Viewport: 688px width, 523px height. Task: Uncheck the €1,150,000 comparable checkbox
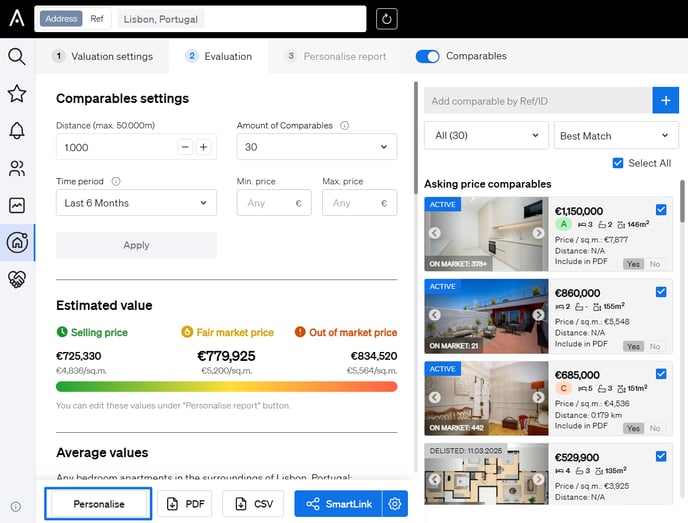click(x=661, y=210)
